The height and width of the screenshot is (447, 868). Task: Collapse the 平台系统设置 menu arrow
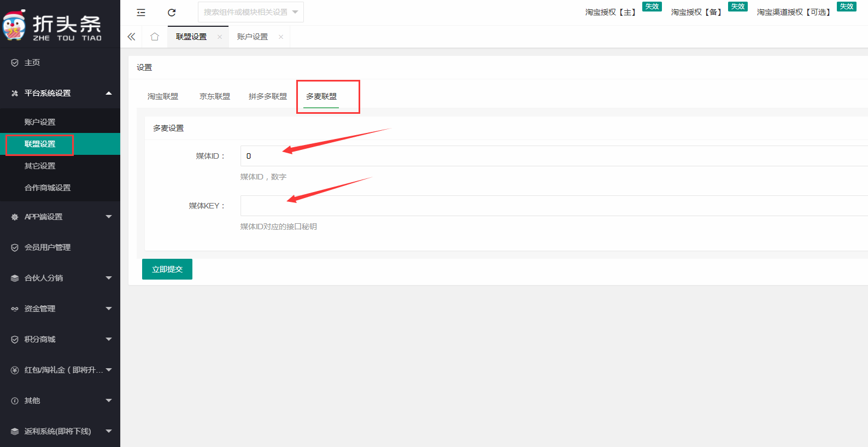click(x=109, y=93)
